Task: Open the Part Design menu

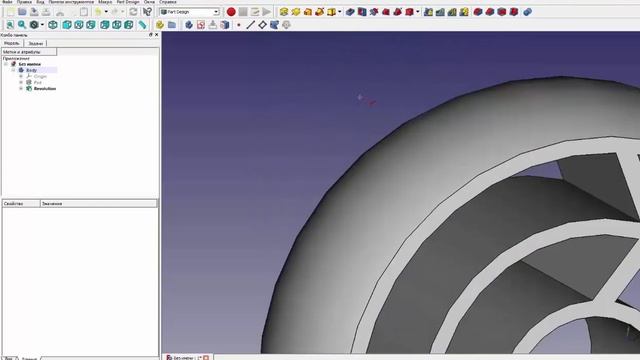Action: coord(128,2)
